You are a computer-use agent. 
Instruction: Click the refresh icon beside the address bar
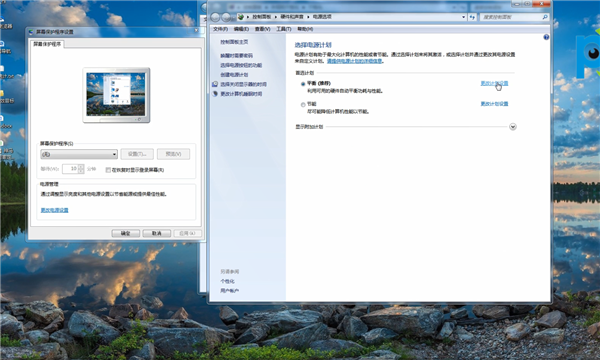[x=472, y=17]
